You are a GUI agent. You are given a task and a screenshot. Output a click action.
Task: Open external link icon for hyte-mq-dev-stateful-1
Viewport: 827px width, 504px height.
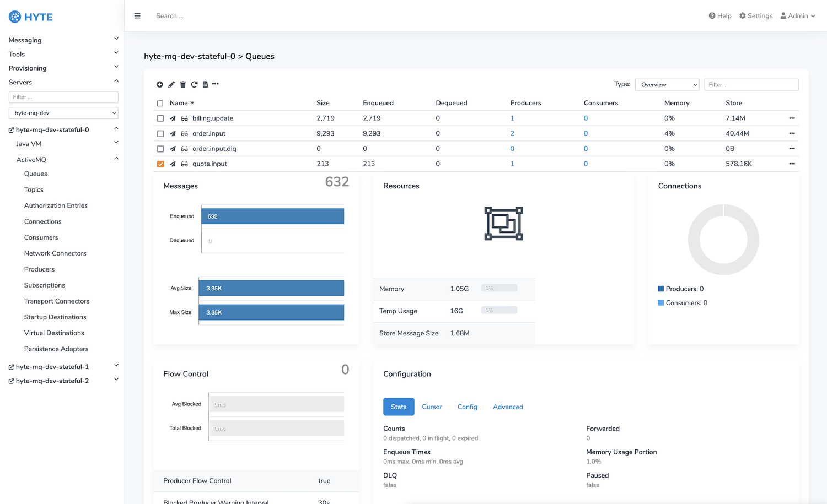[x=11, y=367]
